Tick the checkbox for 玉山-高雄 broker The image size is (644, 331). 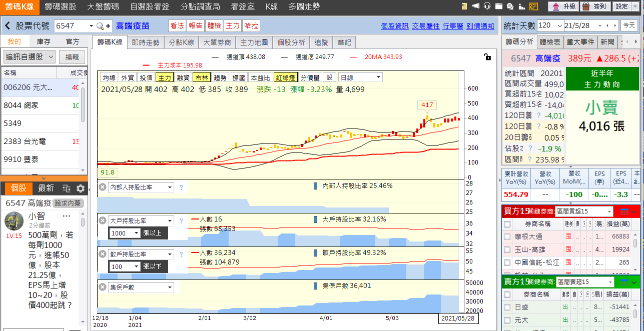pos(507,249)
